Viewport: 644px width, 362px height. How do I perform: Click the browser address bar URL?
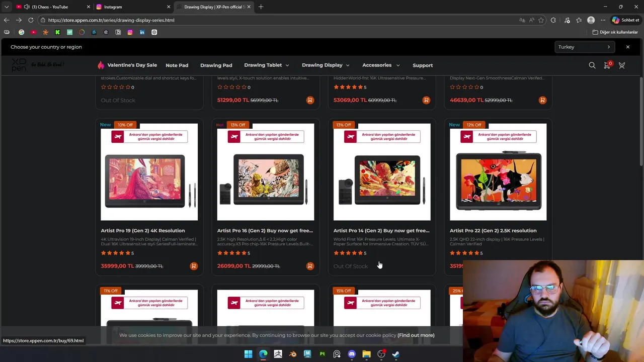pos(111,20)
